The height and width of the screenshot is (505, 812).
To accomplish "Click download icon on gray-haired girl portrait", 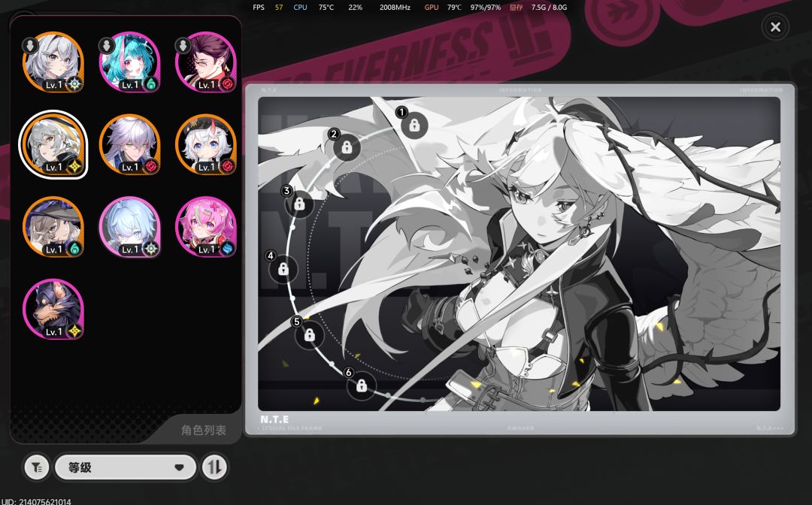I will coord(30,46).
